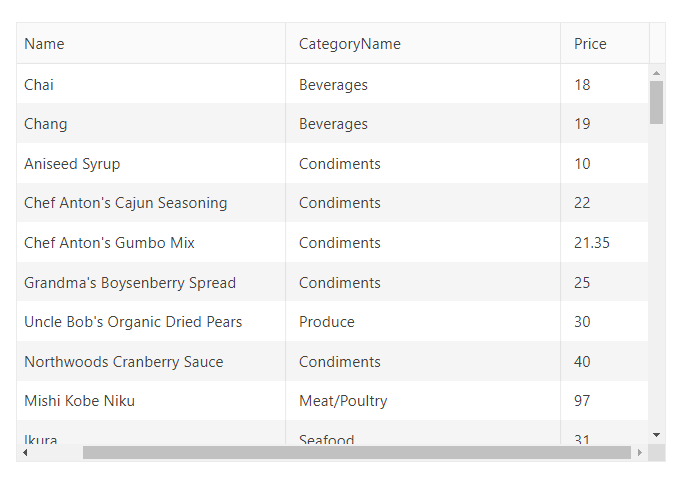This screenshot has width=690, height=483.
Task: Click the Mishi Kobe Niku cell
Action: coord(79,401)
